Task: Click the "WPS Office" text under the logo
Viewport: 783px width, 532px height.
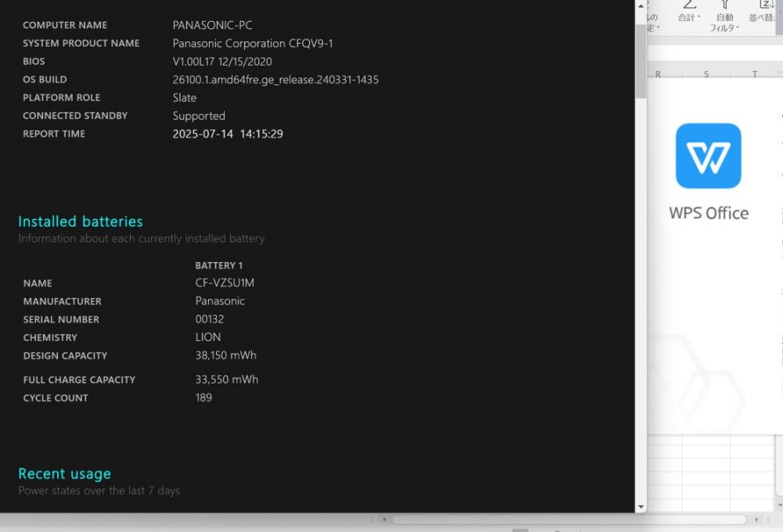Action: pyautogui.click(x=709, y=213)
